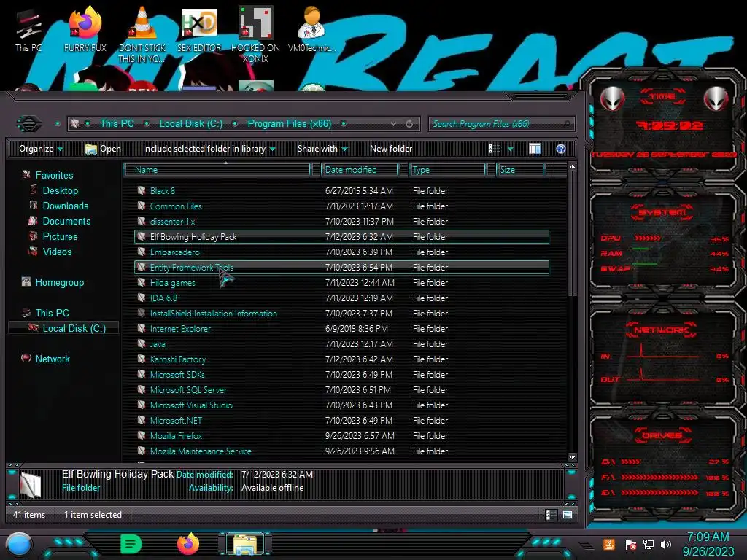The image size is (747, 560).
Task: Select 'InstallShield Installation Information' folder
Action: 341,314
